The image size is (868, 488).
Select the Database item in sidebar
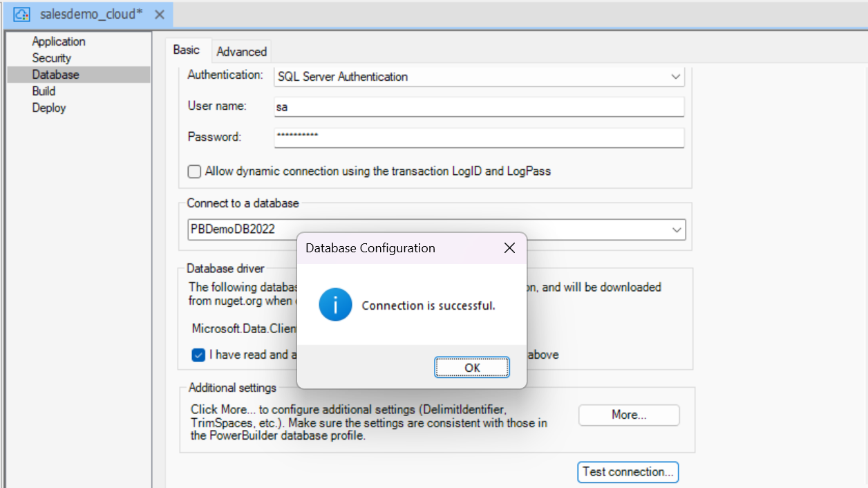[55, 75]
